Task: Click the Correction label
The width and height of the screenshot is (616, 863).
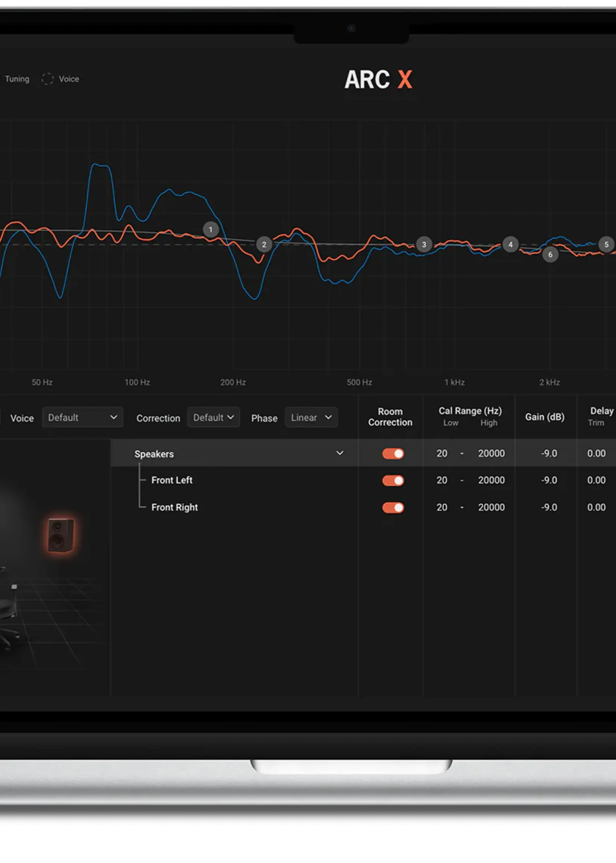Action: (158, 418)
